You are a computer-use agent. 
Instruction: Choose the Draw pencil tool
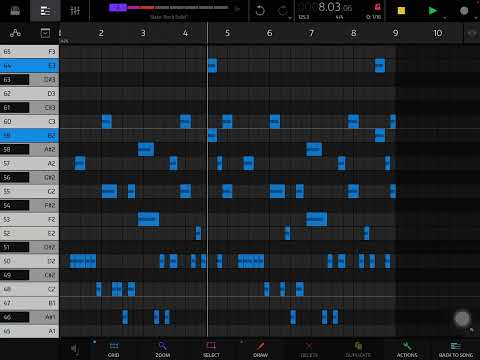[260, 349]
